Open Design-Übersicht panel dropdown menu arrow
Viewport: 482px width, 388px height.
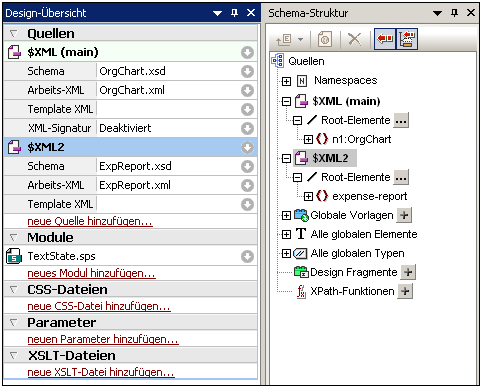[x=217, y=13]
